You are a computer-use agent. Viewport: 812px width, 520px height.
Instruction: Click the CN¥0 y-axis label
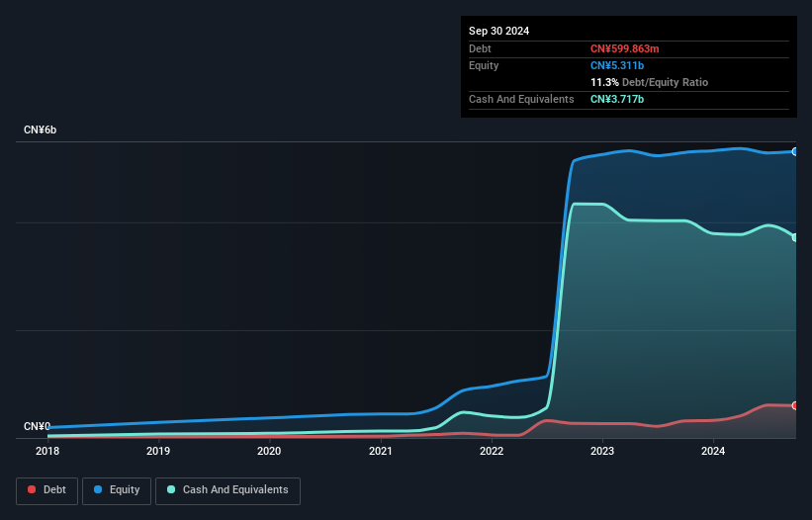[37, 426]
